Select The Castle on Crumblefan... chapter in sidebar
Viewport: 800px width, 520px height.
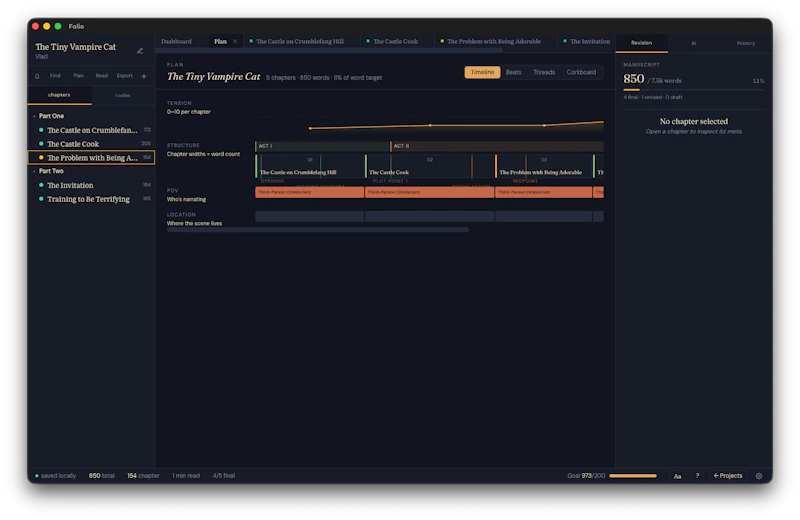point(91,130)
